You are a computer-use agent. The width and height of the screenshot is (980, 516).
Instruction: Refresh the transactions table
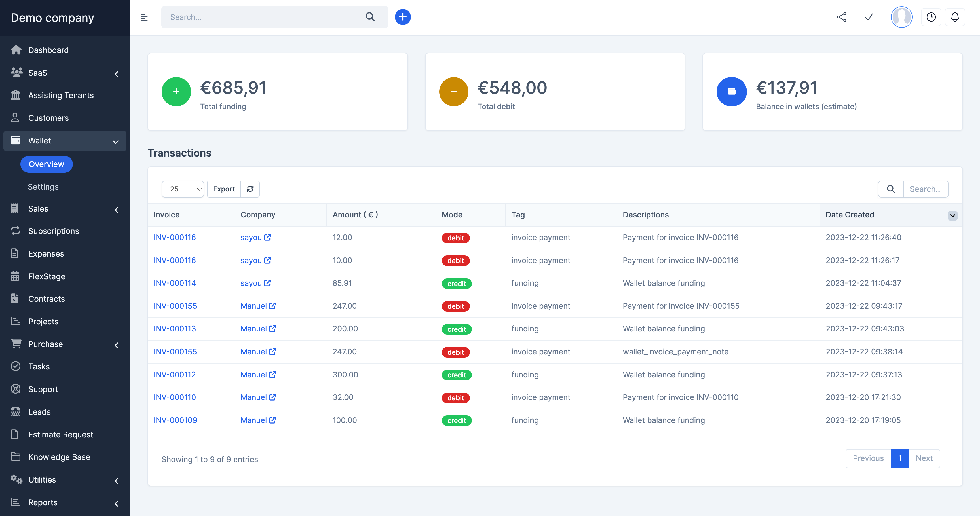pos(250,189)
